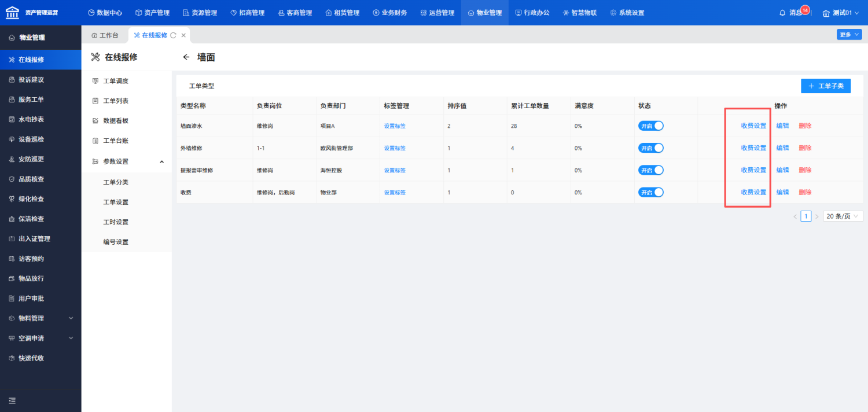The height and width of the screenshot is (412, 868).
Task: Expand the 空调申请 sidebar group
Action: (71, 338)
